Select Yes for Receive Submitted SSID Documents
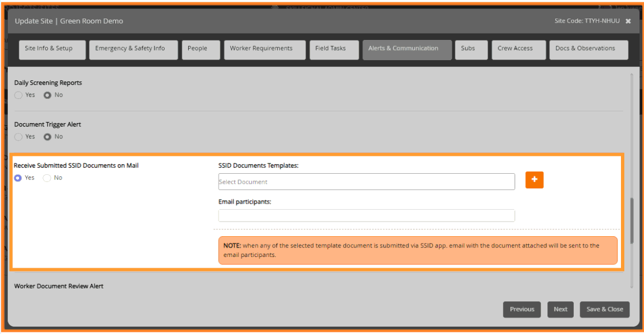This screenshot has width=644, height=334. pos(17,178)
